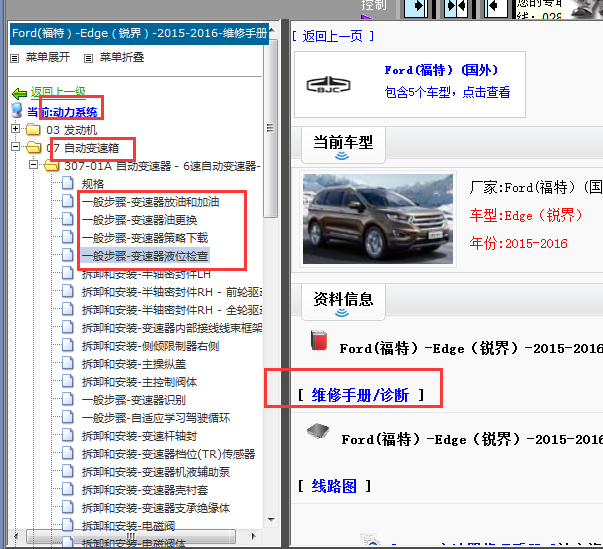Screen dimensions: 603x549
Task: Click the top toolbar right-arrow-to-bar icon
Action: tap(416, 7)
